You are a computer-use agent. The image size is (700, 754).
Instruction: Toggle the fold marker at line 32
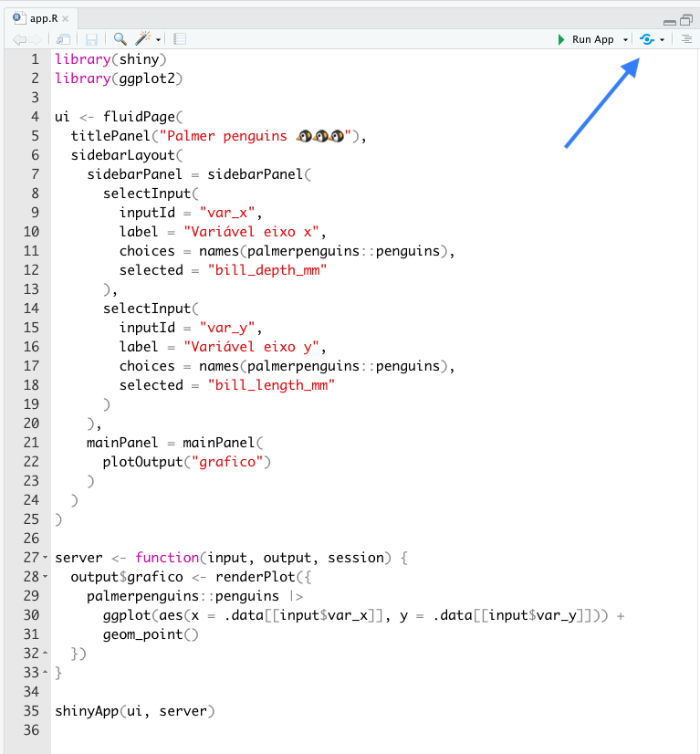(45, 654)
